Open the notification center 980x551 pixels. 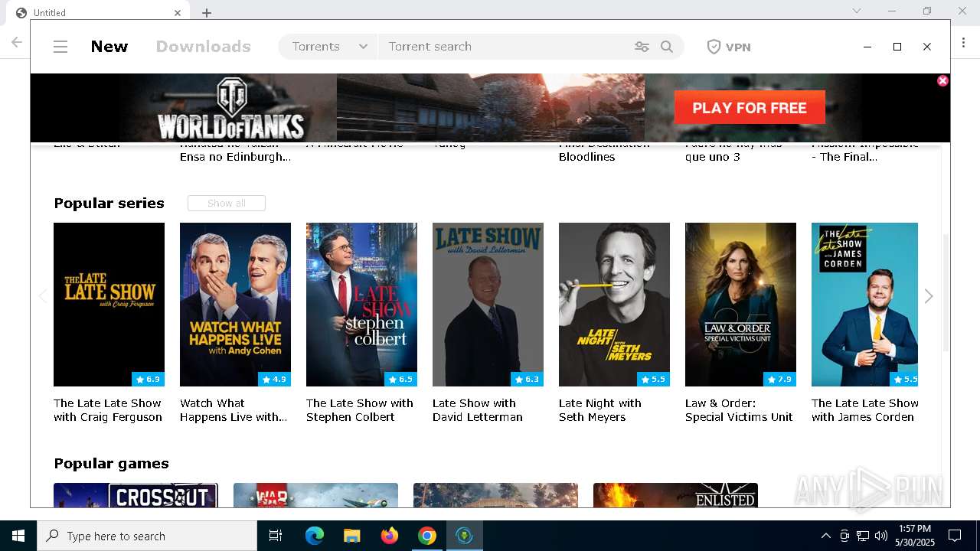pos(955,536)
